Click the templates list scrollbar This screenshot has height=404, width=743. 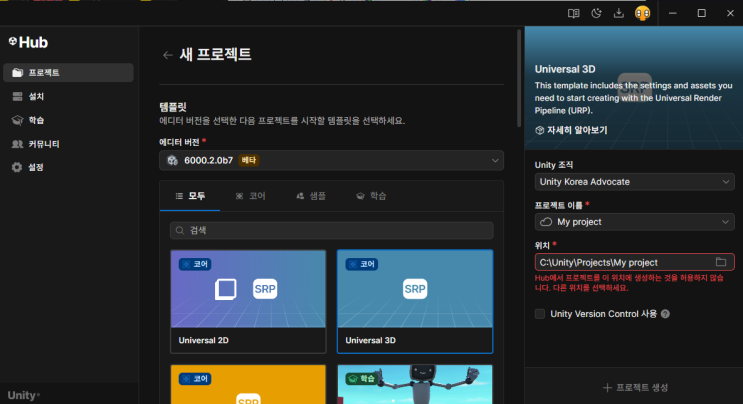(x=519, y=78)
